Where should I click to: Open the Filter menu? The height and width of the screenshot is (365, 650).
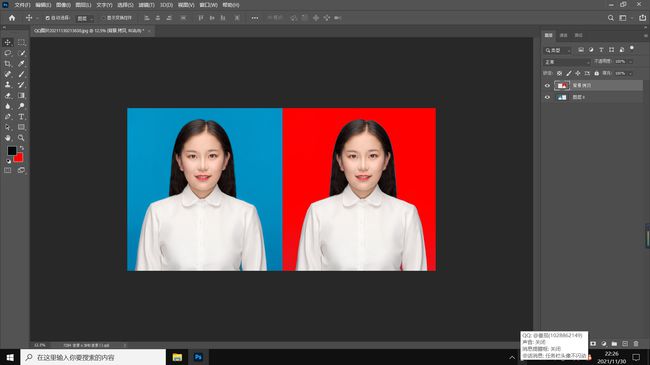click(146, 5)
